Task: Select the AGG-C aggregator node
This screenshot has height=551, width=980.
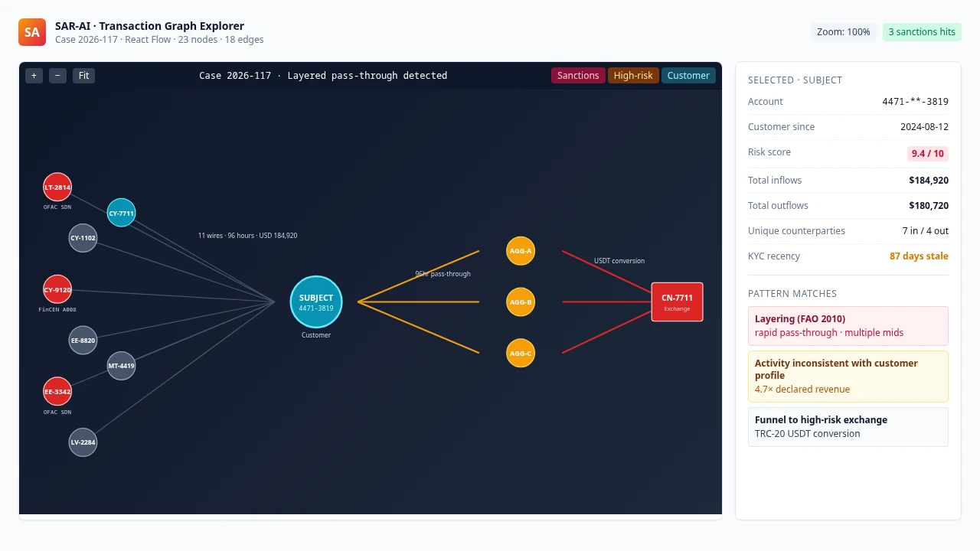Action: pyautogui.click(x=521, y=354)
